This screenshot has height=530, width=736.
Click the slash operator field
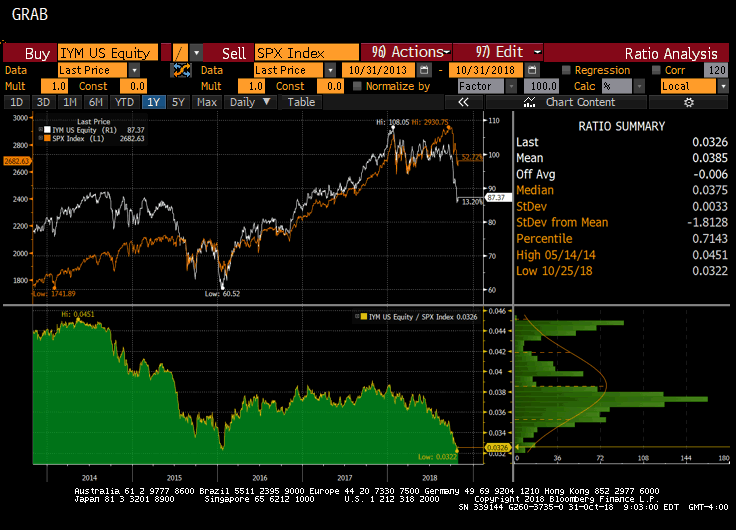point(180,53)
